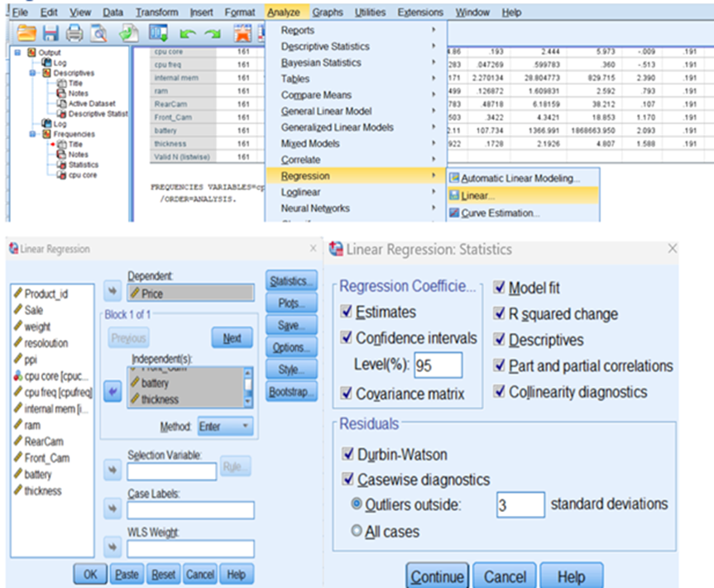Collapse the Frequencies branch in outline
This screenshot has width=714, height=588.
pyautogui.click(x=33, y=134)
